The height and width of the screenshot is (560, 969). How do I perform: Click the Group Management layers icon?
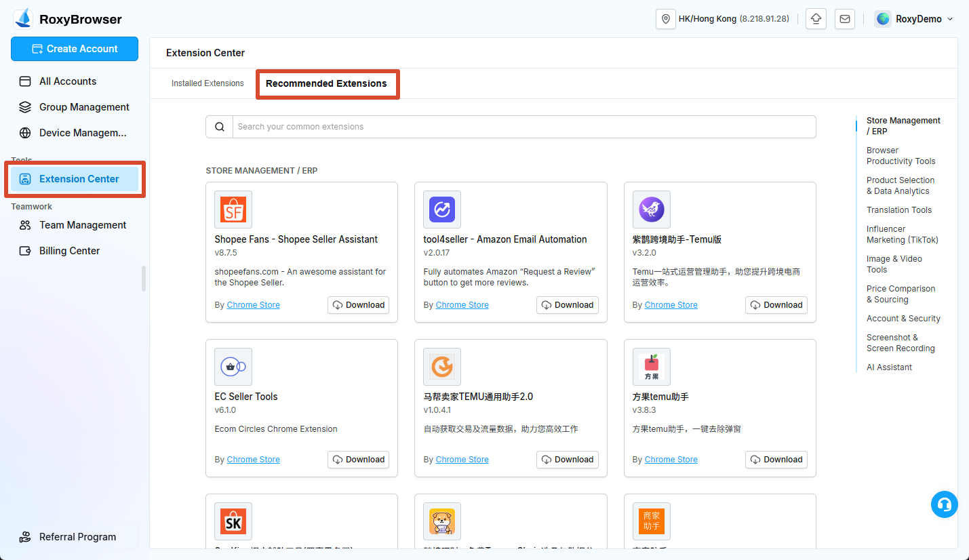coord(25,107)
